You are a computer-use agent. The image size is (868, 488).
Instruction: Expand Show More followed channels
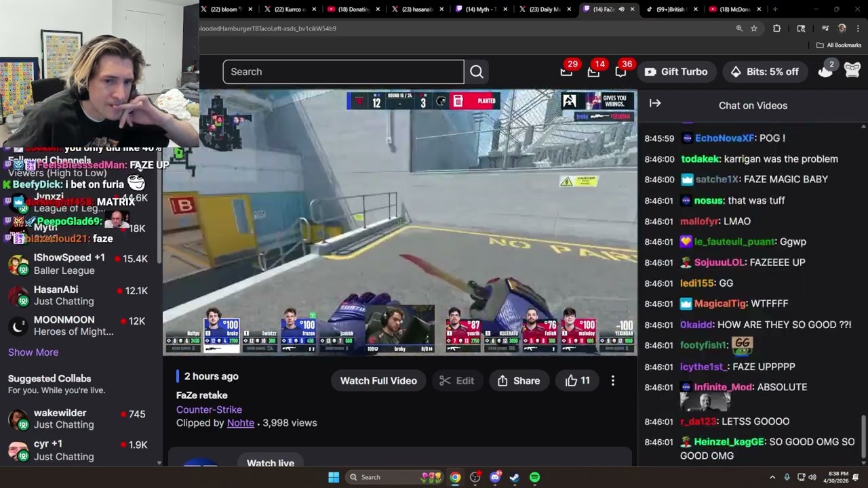coord(33,352)
